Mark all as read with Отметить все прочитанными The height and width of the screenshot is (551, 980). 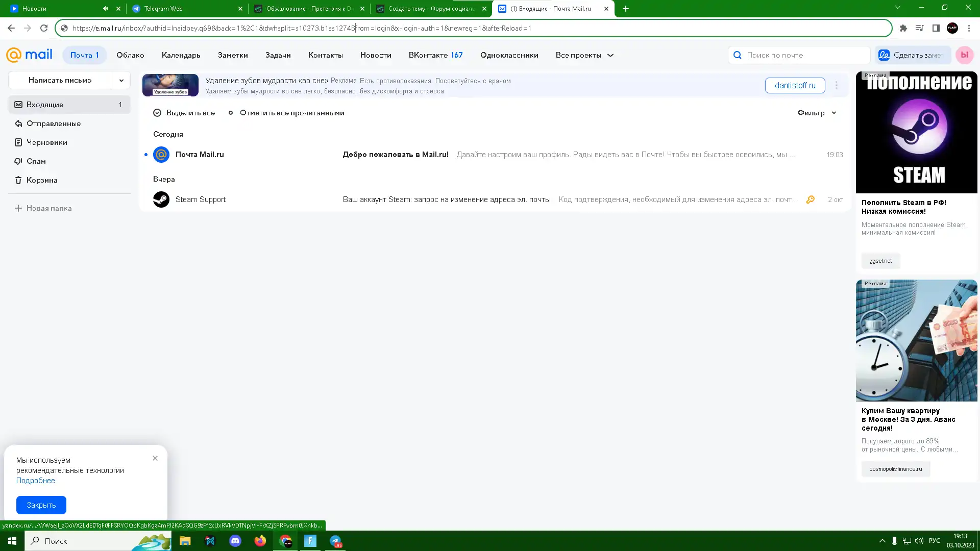[286, 113]
